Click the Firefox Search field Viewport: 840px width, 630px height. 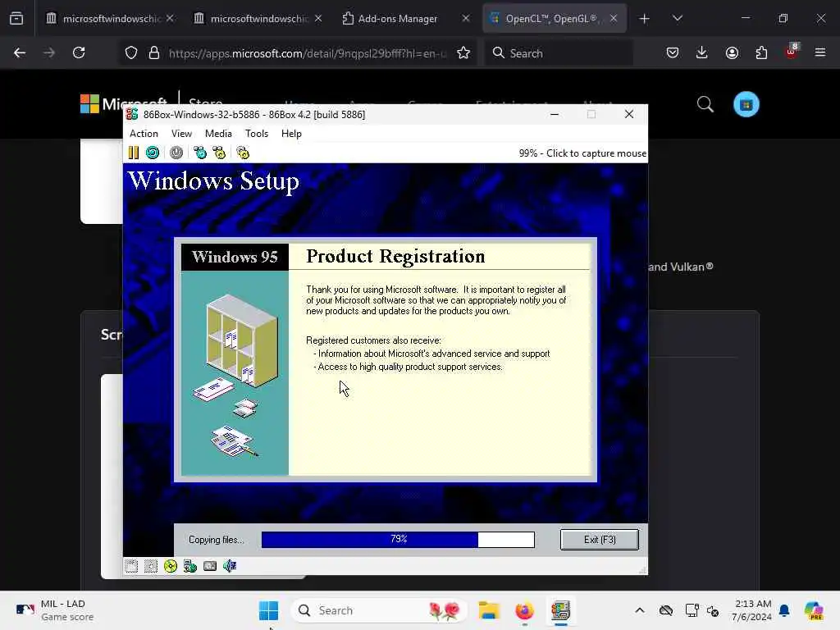click(x=559, y=53)
